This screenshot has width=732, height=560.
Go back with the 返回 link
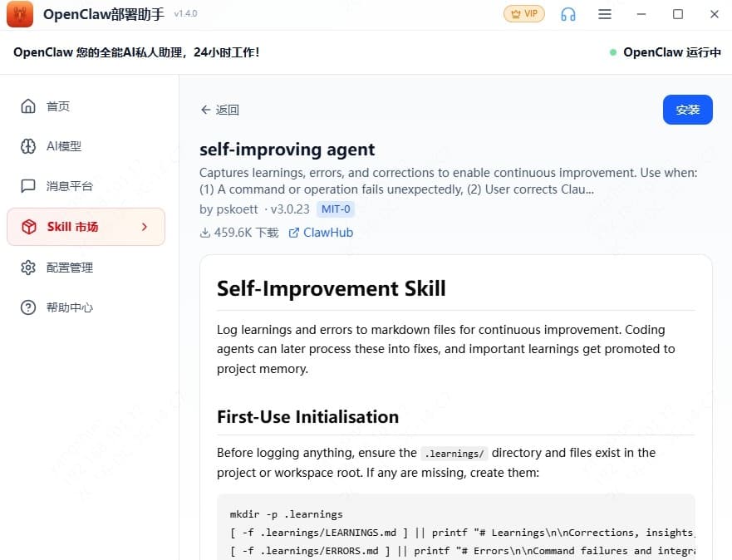(x=220, y=110)
